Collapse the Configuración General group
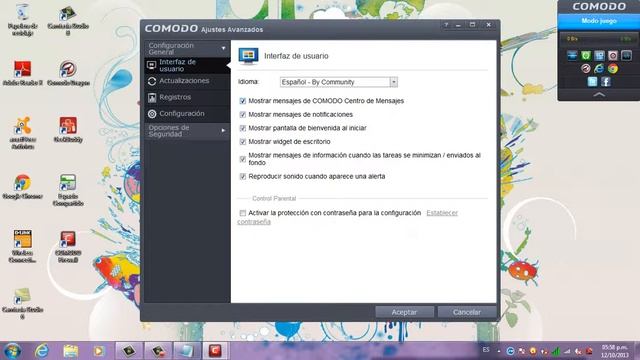 pos(187,49)
